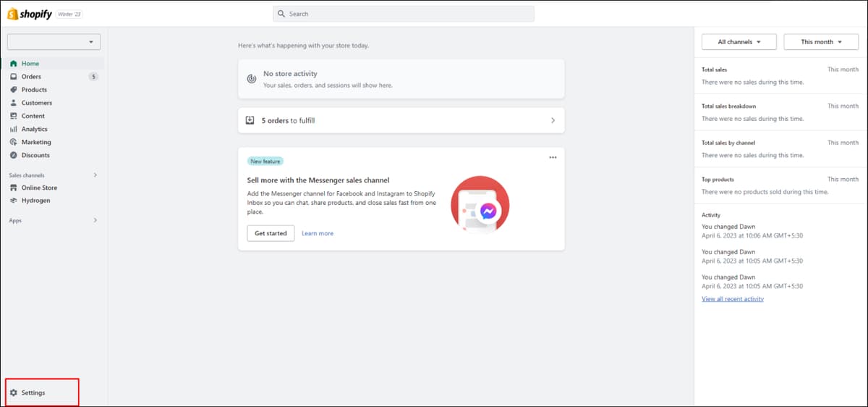This screenshot has width=868, height=407.
Task: Expand the Sales channels section chevron
Action: point(95,175)
